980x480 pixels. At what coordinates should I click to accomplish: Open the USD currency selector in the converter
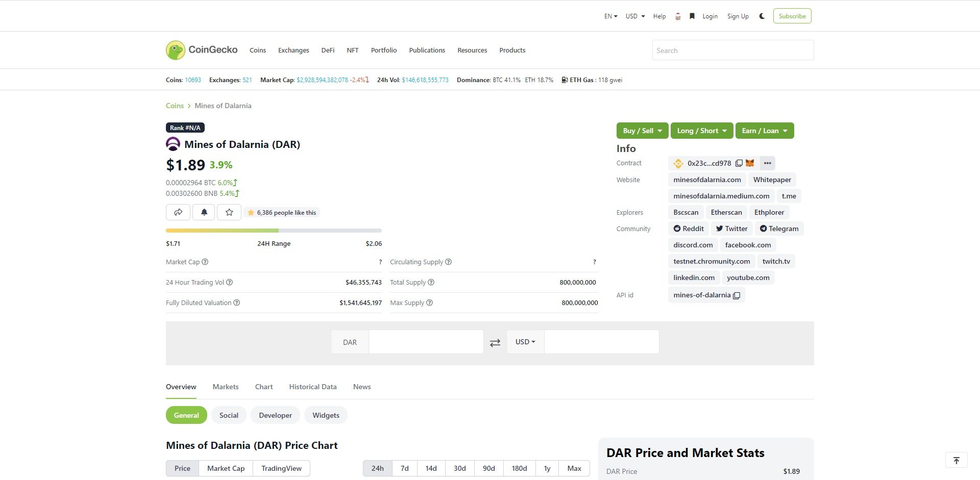(x=524, y=342)
